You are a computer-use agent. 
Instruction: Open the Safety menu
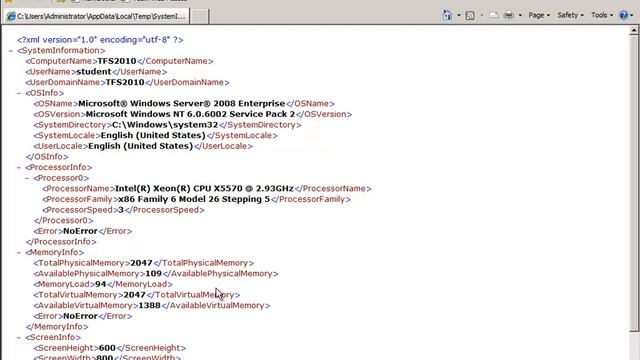tap(570, 15)
